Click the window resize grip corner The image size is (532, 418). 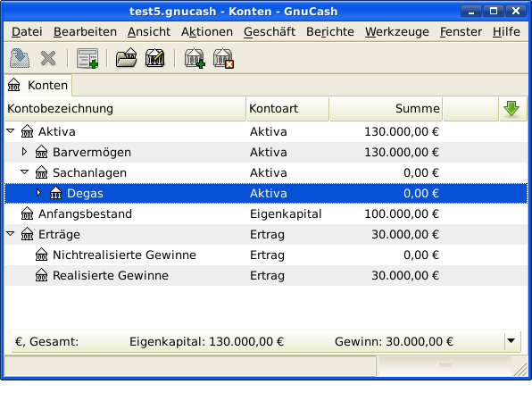click(520, 370)
